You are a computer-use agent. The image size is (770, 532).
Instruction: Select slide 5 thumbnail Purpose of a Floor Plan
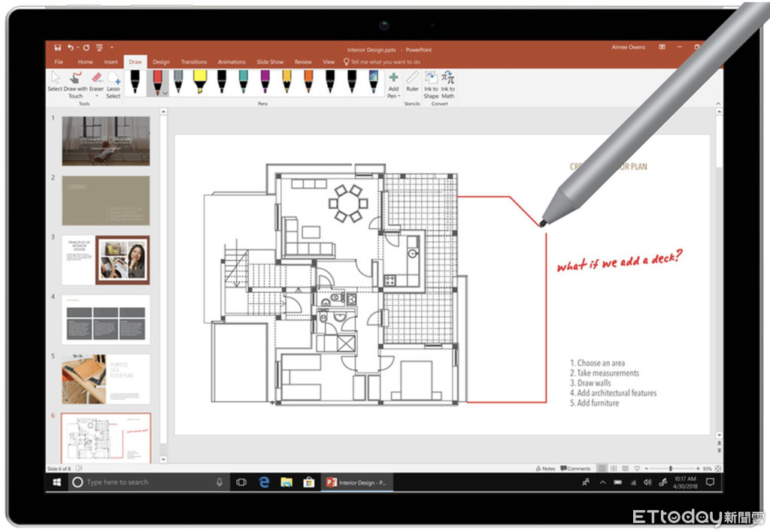click(105, 379)
